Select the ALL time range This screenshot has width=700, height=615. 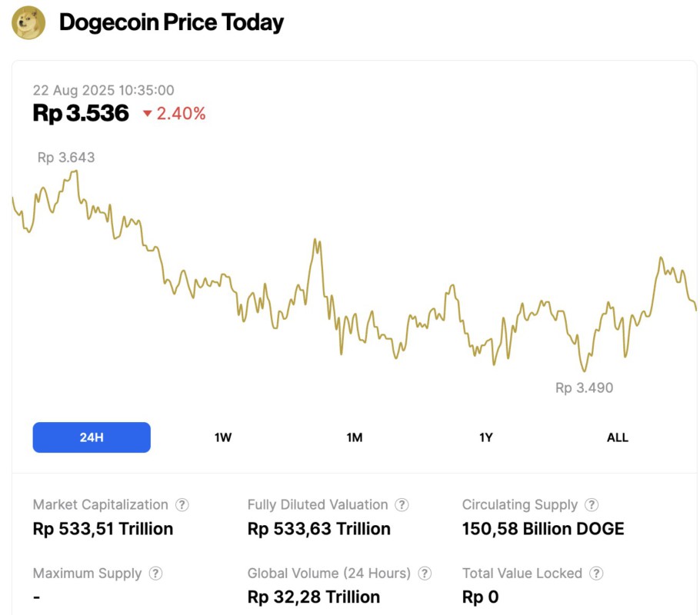617,437
